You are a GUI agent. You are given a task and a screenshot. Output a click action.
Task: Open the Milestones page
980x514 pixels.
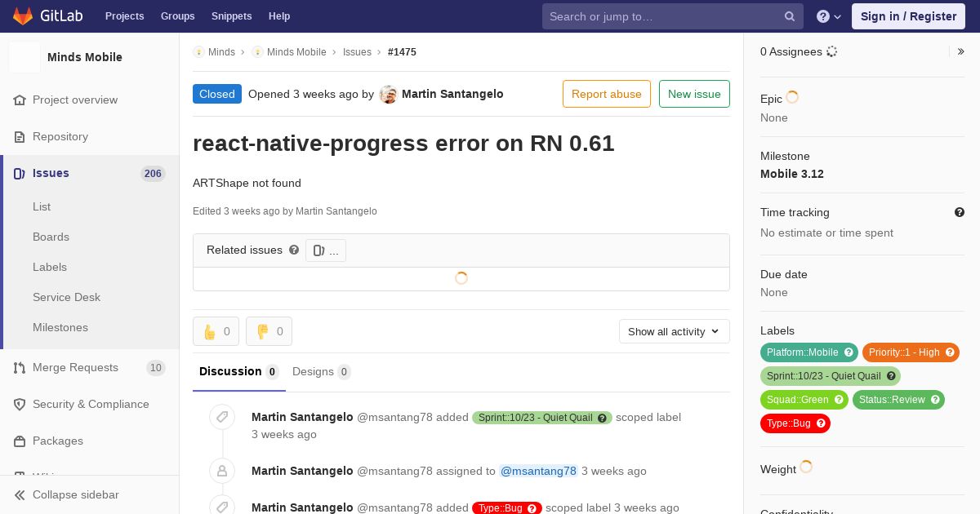60,327
